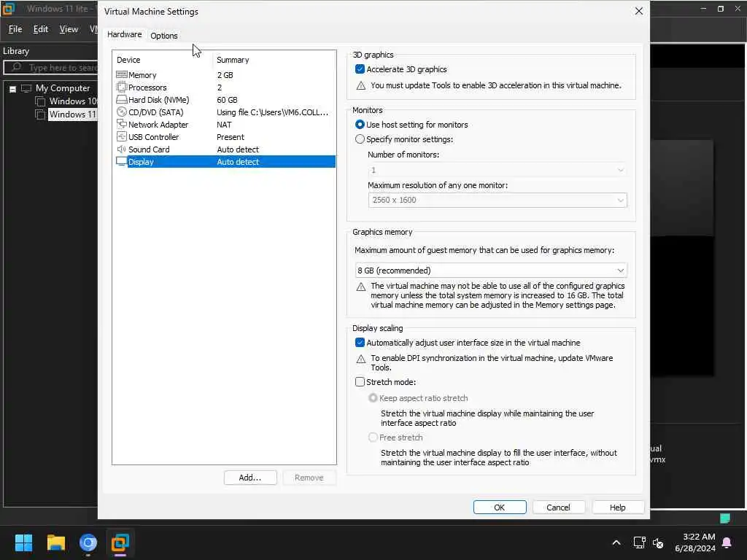Click the Graphics memory warning triangle icon
Screen dimensions: 747x560
point(361,287)
